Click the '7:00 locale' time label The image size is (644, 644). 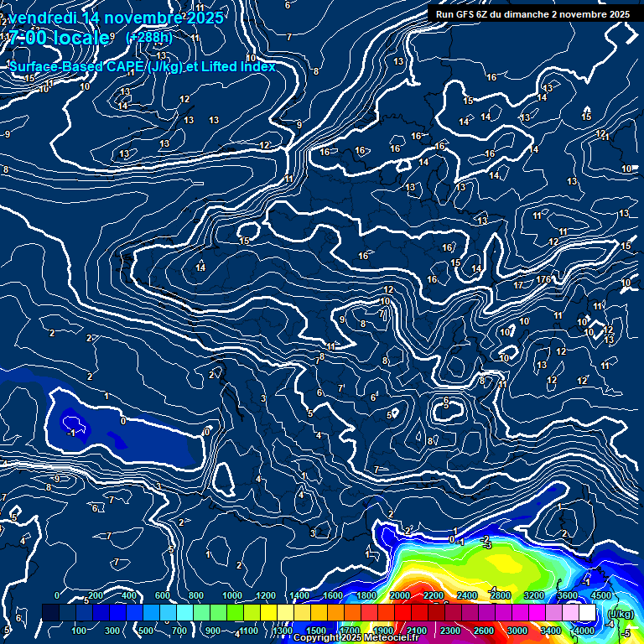click(x=60, y=38)
